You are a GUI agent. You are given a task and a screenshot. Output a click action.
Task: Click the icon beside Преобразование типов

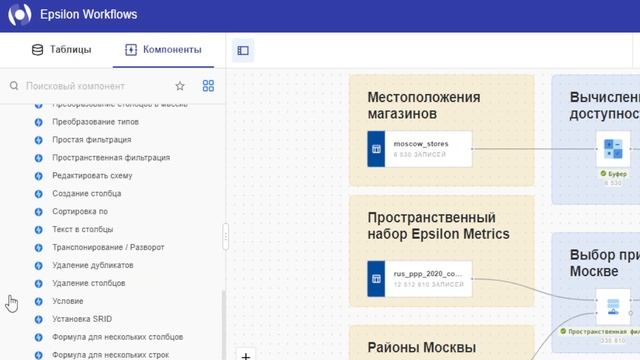click(x=38, y=122)
